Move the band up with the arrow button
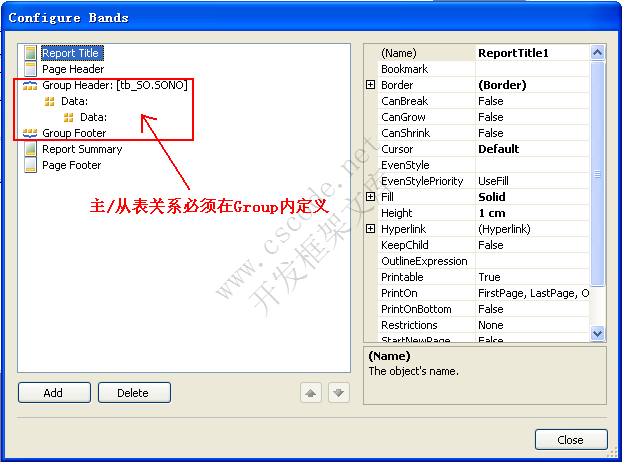This screenshot has width=624, height=463. [x=311, y=393]
